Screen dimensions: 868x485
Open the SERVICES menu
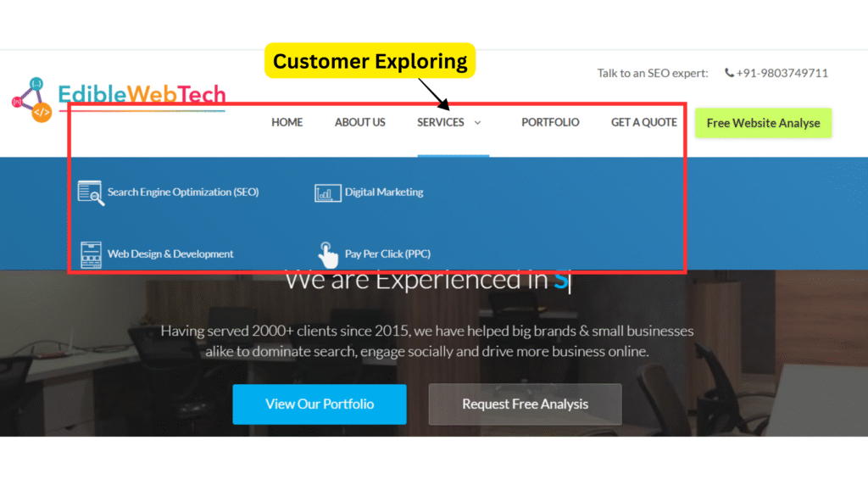441,122
